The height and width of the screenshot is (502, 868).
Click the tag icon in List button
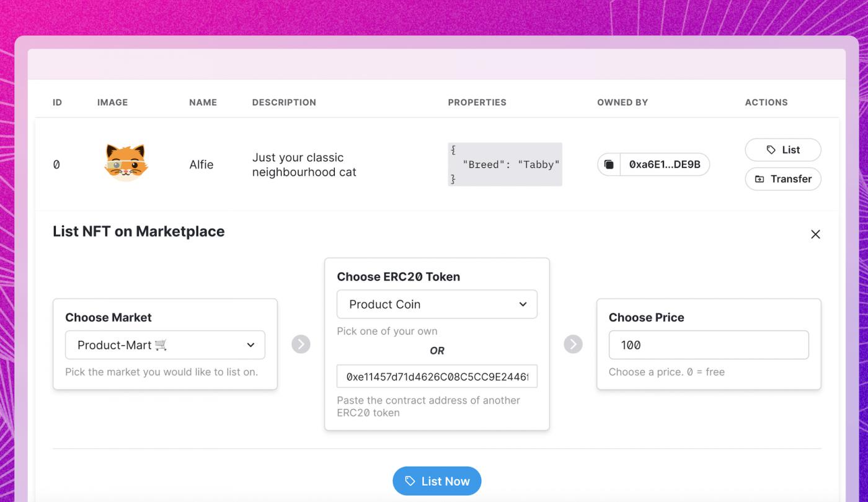tap(771, 150)
